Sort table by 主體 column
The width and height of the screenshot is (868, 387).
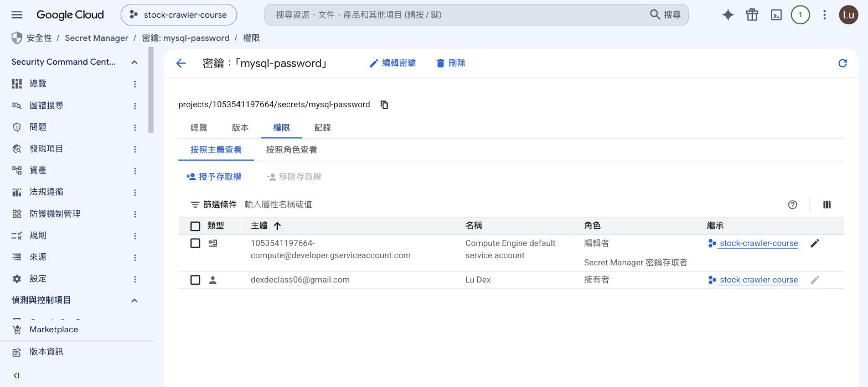click(266, 226)
